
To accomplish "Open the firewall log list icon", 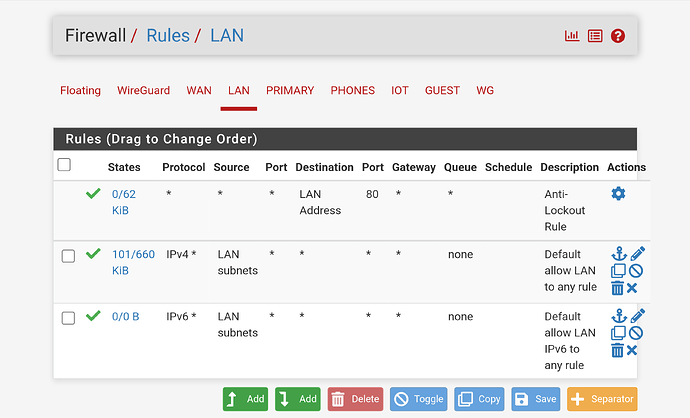I will click(x=595, y=36).
